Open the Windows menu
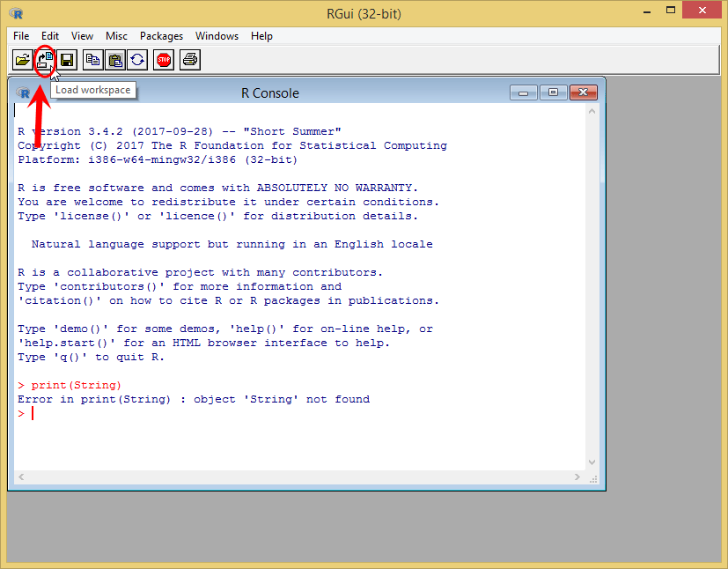 pos(217,36)
